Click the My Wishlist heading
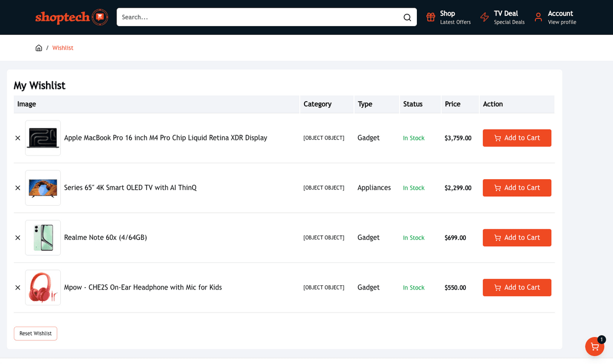The width and height of the screenshot is (613, 364). click(x=39, y=85)
